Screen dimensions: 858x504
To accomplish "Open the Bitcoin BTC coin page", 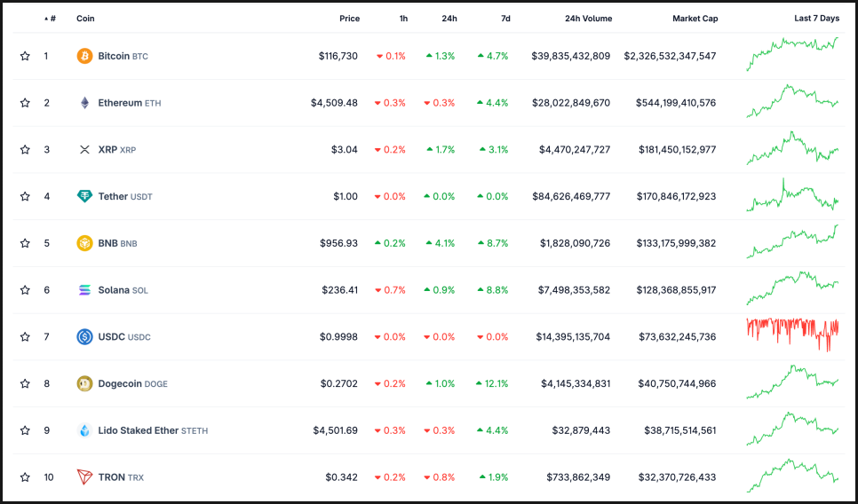I will coord(123,56).
